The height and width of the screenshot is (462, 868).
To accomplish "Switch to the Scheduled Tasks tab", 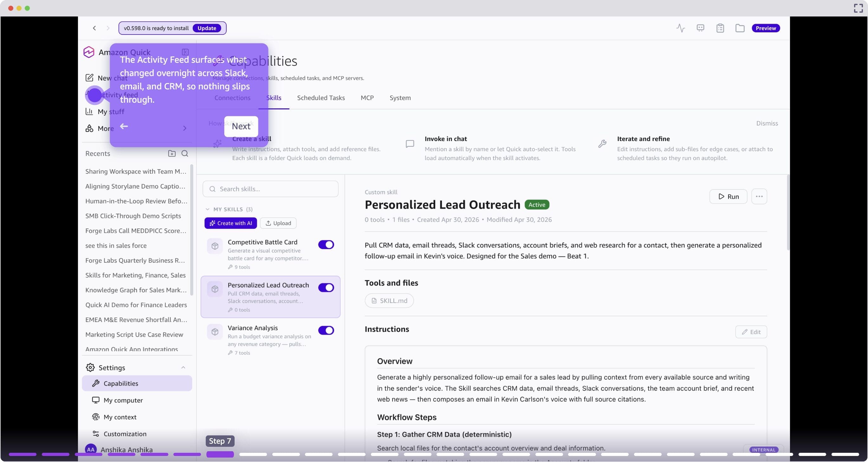I will [x=321, y=98].
